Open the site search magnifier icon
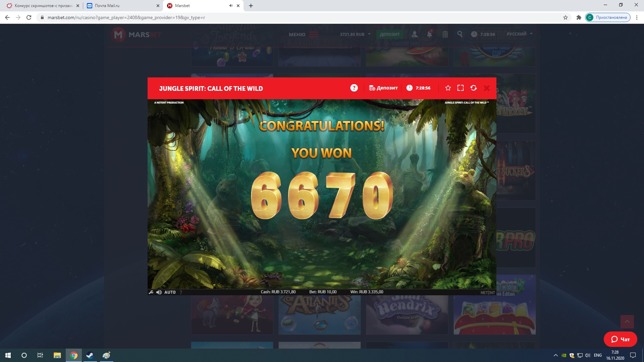Viewport: 644px width, 362px height. (460, 34)
